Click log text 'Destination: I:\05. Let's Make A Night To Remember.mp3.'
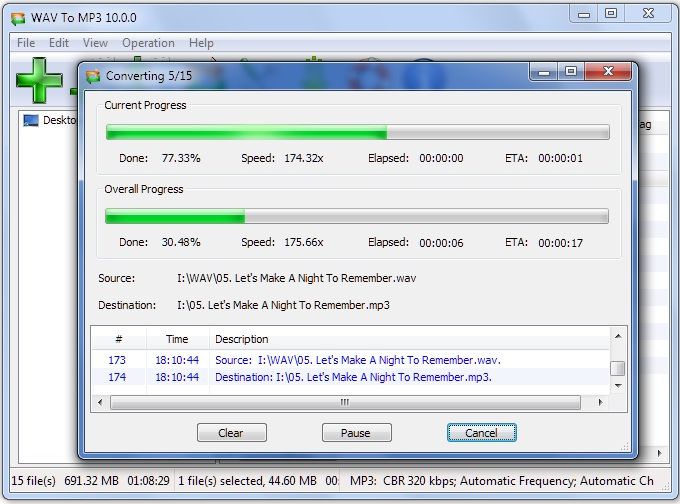 353,377
